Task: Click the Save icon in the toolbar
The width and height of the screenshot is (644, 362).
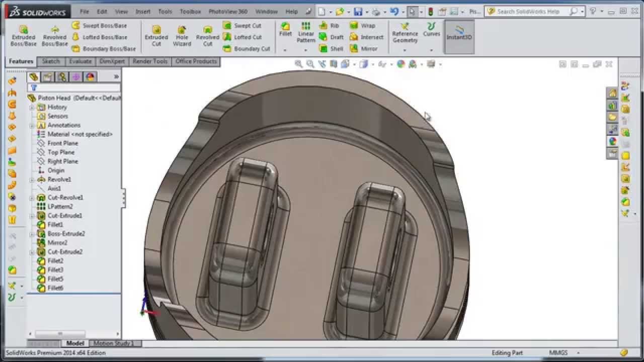Action: point(358,12)
